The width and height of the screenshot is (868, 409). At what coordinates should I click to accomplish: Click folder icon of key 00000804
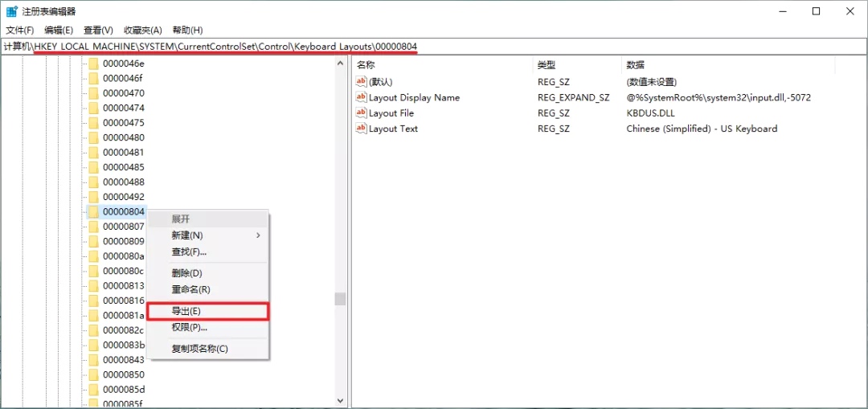(93, 211)
